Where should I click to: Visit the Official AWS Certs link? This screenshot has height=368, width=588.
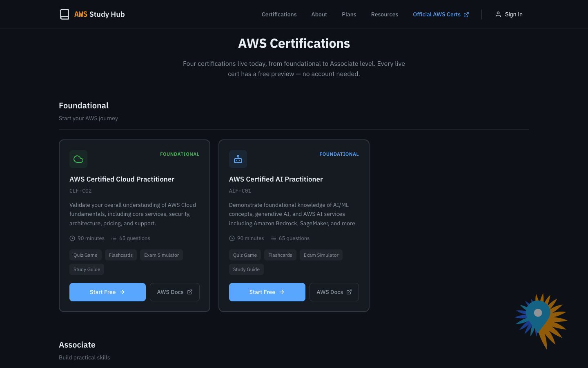(441, 14)
